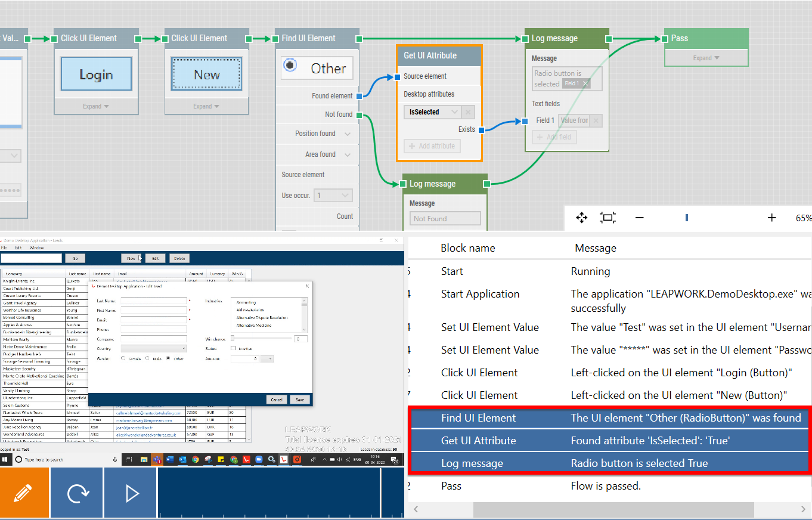
Task: Select the Get UI Attribute log row
Action: [608, 441]
